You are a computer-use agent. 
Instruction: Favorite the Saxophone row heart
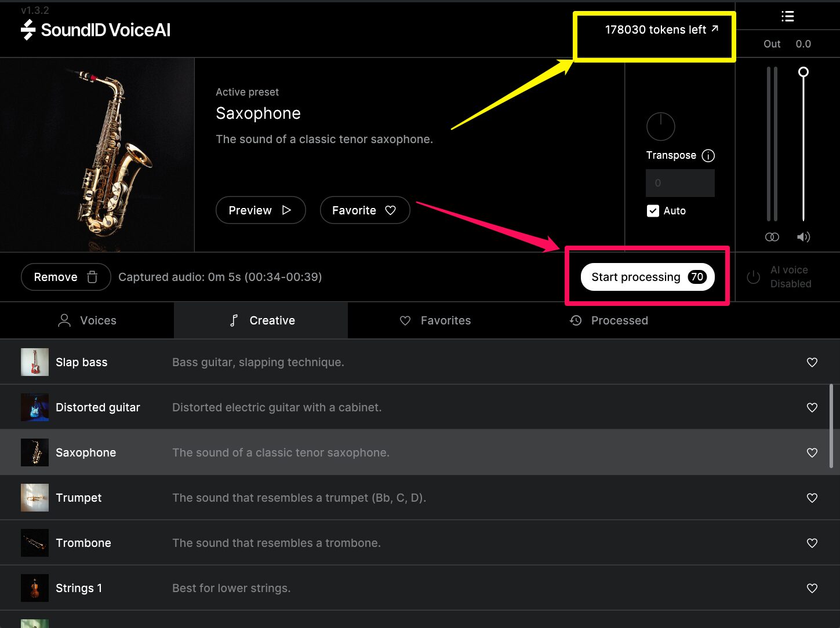812,452
